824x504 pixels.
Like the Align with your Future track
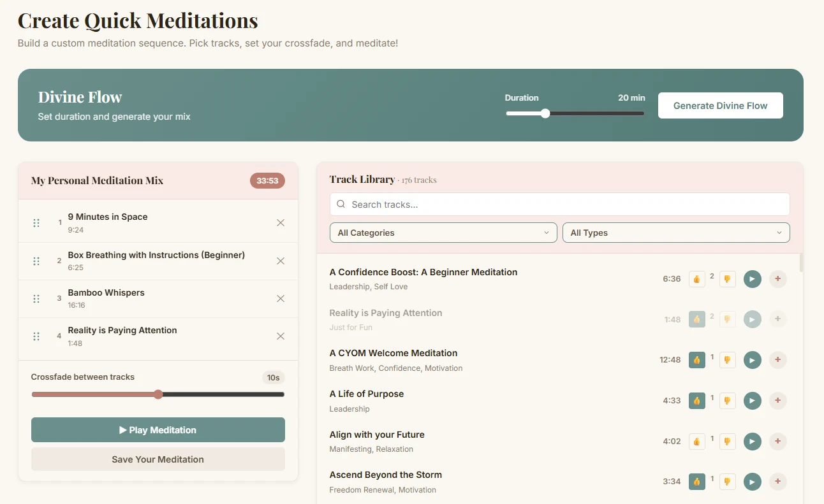697,441
